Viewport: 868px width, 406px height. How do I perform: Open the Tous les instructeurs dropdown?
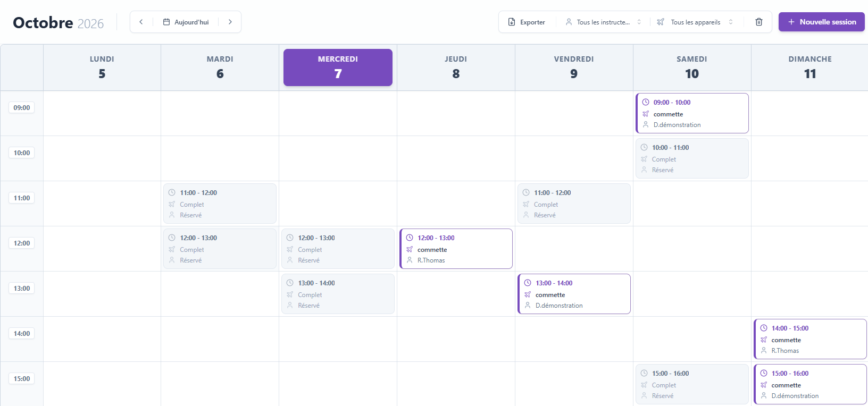pyautogui.click(x=604, y=22)
